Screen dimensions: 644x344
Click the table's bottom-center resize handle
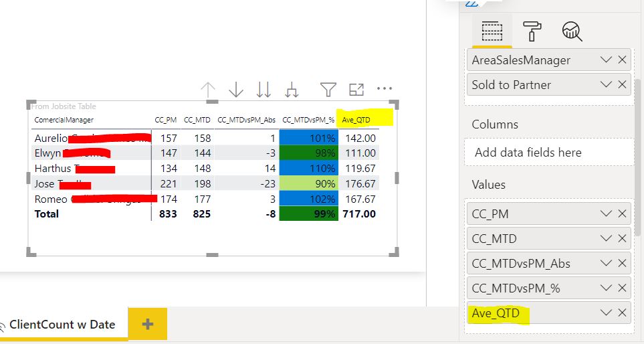click(x=213, y=255)
